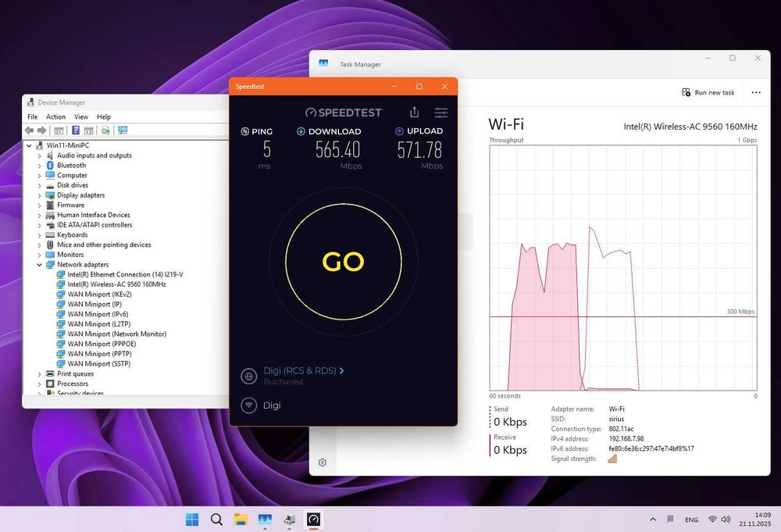Viewport: 781px width, 532px height.
Task: Click globe icon beside Digi (RCS & RDS)
Action: (x=248, y=376)
